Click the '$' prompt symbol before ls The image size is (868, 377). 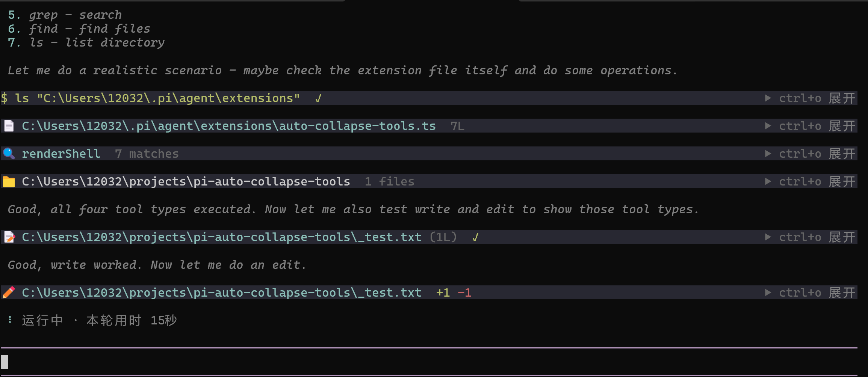(x=4, y=98)
